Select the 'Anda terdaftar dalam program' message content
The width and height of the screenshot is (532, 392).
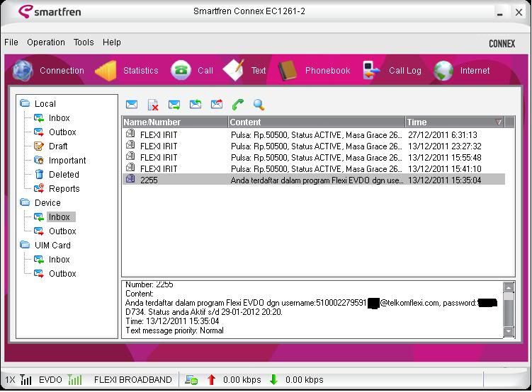pyautogui.click(x=317, y=180)
